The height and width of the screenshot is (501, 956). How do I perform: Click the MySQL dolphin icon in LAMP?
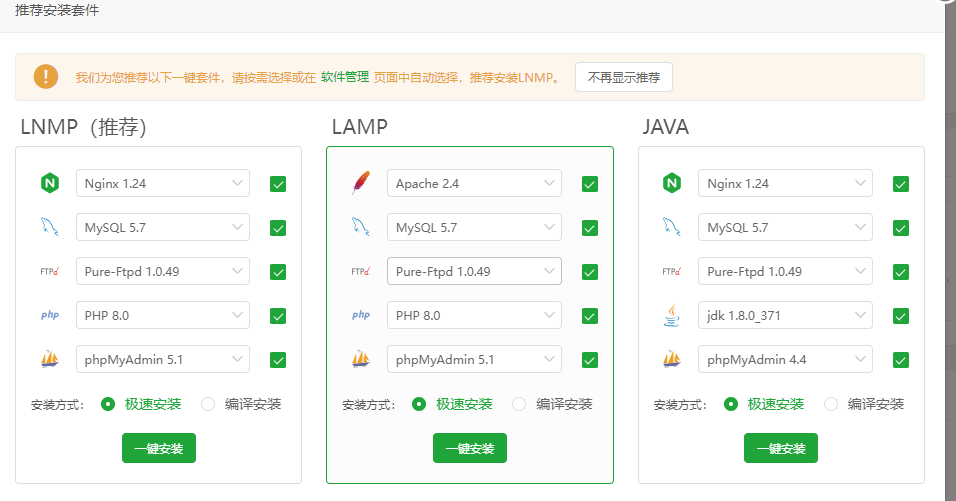(x=360, y=228)
